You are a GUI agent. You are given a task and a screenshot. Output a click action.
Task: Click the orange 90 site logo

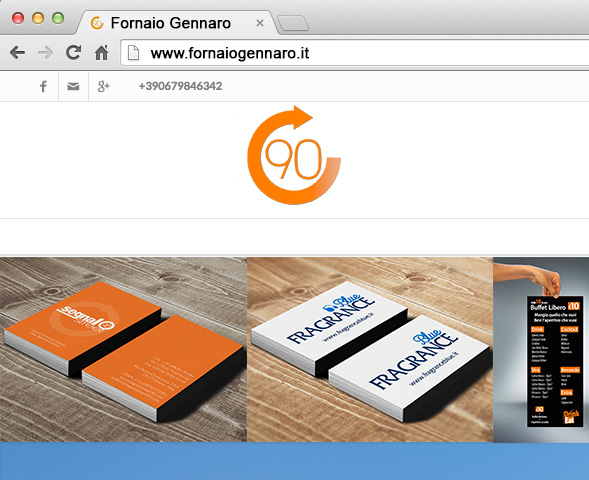(294, 155)
